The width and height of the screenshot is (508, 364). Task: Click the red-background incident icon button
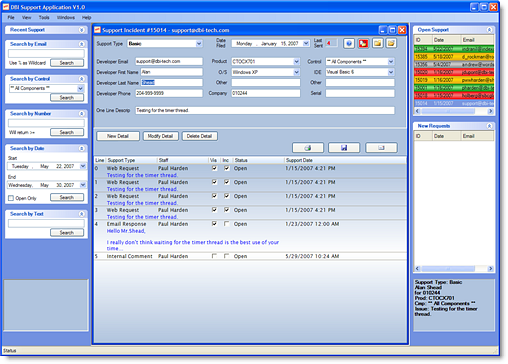(363, 44)
